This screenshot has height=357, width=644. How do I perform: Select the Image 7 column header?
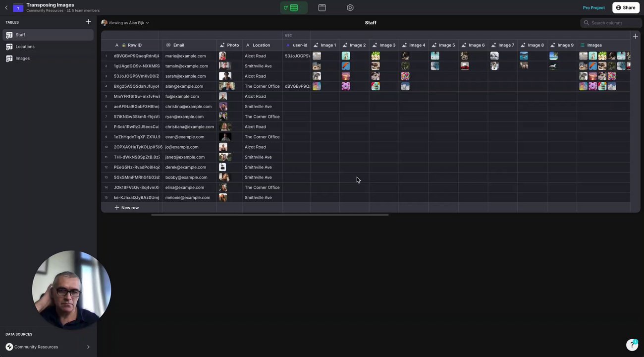(x=503, y=45)
